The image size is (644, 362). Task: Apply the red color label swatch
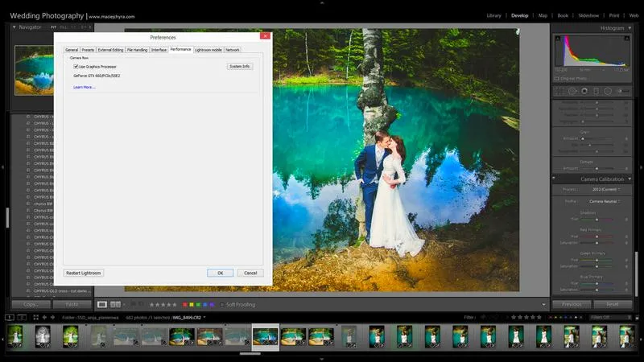pyautogui.click(x=185, y=305)
